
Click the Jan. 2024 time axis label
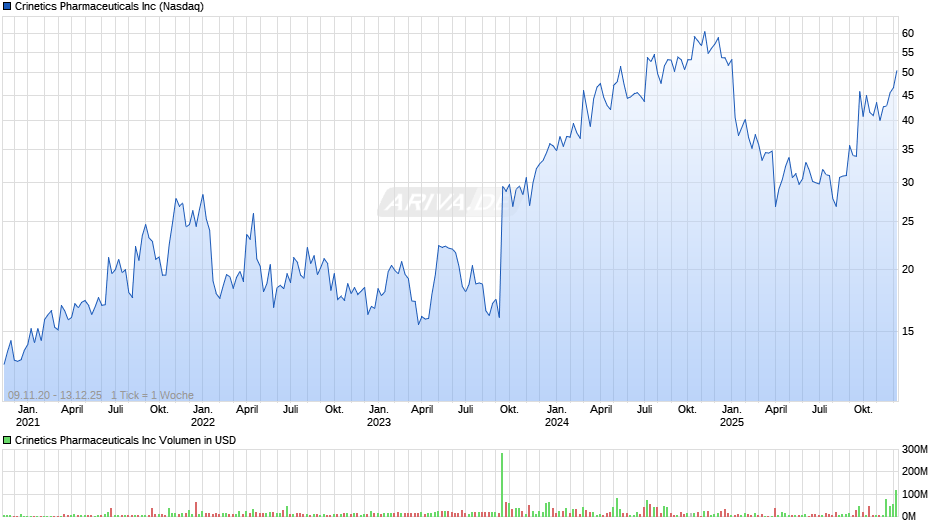[x=556, y=416]
